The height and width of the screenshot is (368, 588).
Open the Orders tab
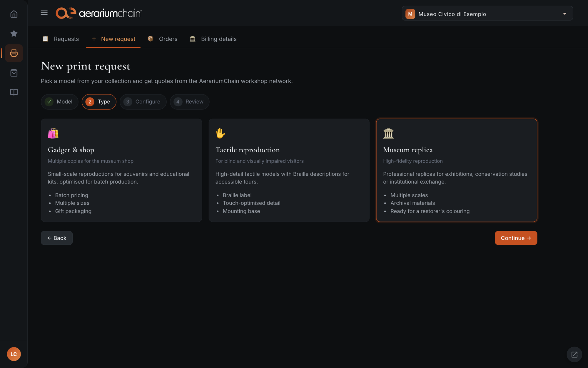click(163, 39)
